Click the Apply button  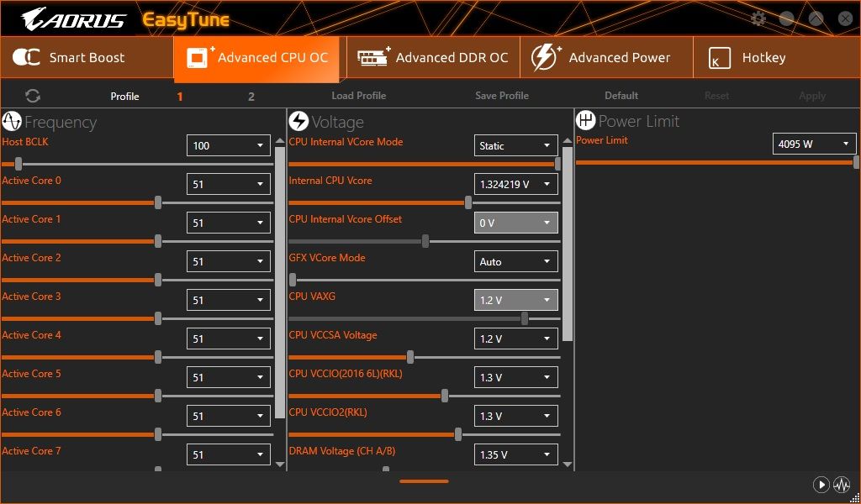click(812, 96)
